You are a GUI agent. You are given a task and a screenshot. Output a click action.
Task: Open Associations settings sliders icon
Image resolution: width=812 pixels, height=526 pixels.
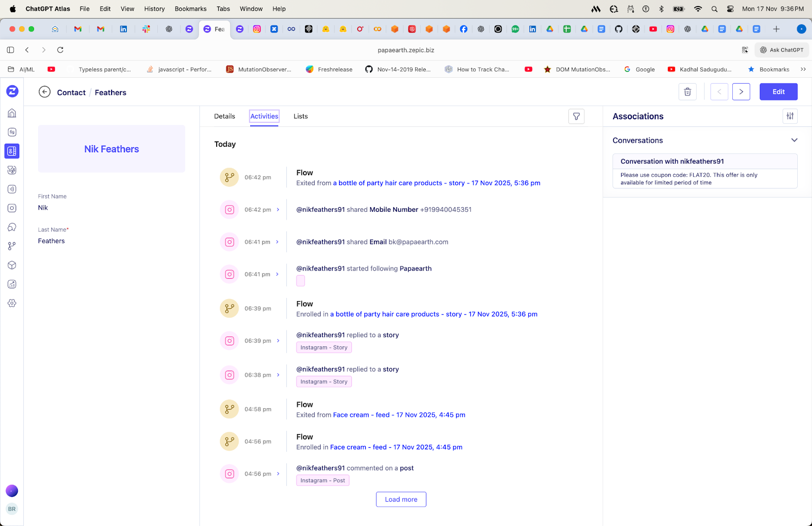790,116
